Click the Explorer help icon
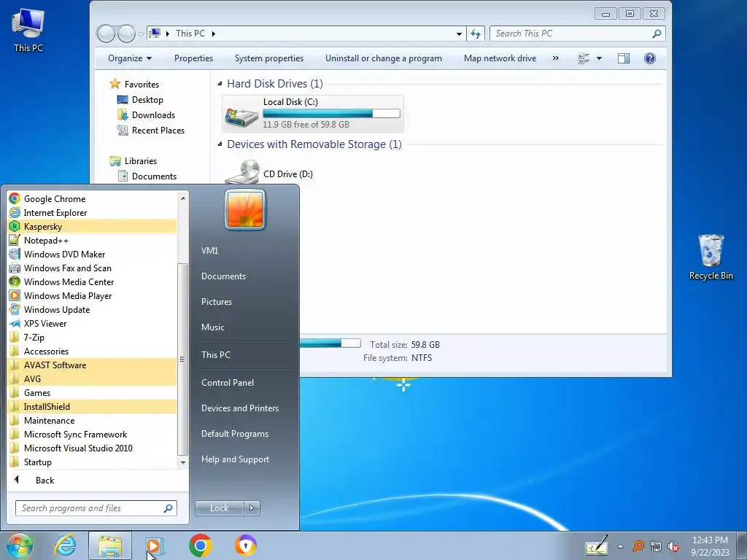 coord(650,58)
